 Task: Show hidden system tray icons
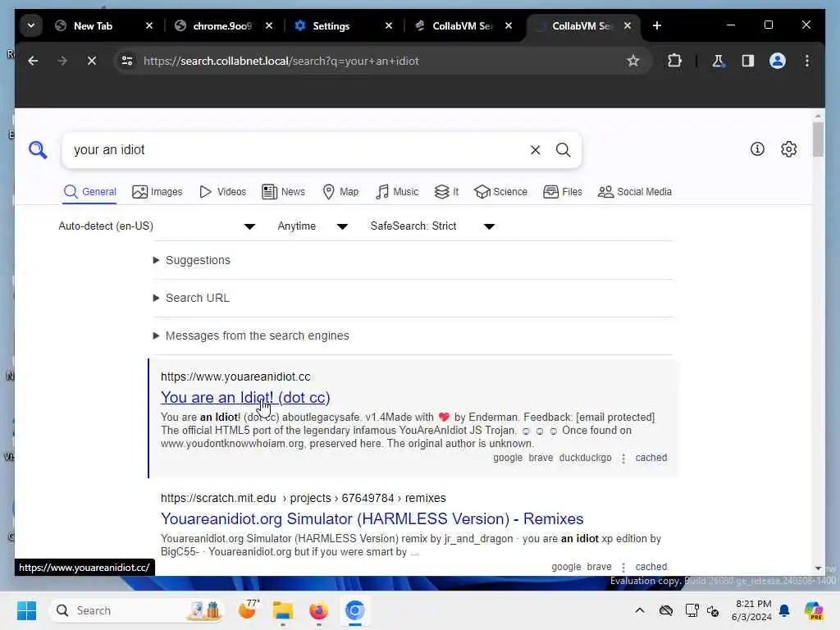pyautogui.click(x=640, y=610)
